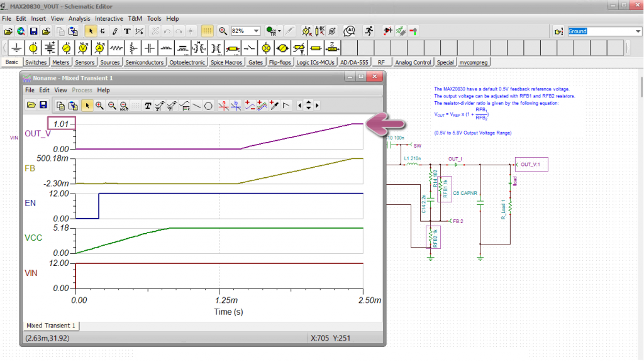Toggle the grid display button

[x=207, y=31]
